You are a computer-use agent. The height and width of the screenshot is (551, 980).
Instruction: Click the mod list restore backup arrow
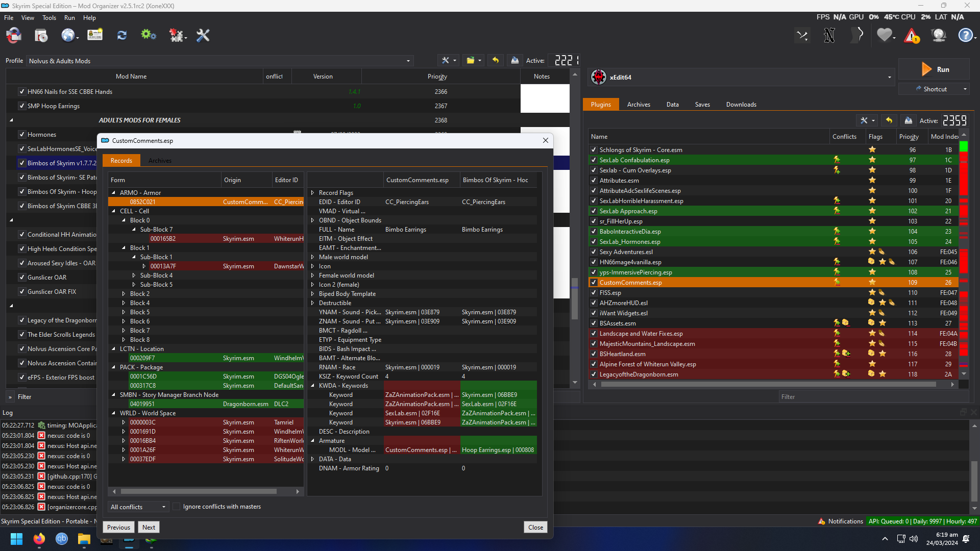[495, 60]
